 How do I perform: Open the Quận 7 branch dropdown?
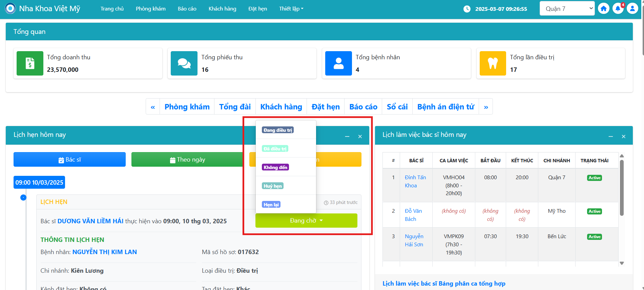click(x=569, y=9)
